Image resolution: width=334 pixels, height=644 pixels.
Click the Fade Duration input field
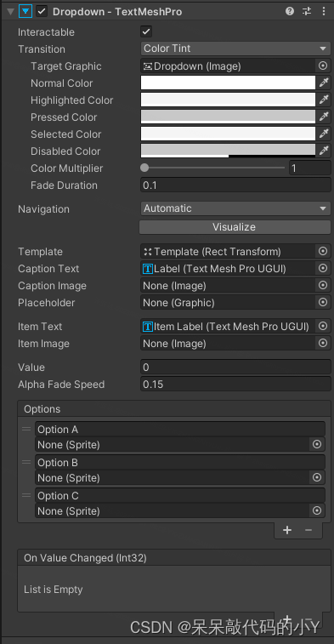[235, 185]
